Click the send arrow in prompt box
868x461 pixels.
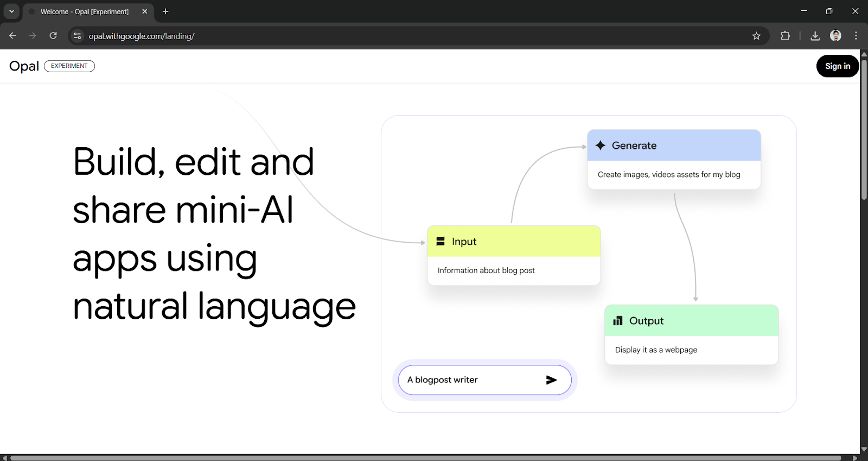(x=551, y=380)
